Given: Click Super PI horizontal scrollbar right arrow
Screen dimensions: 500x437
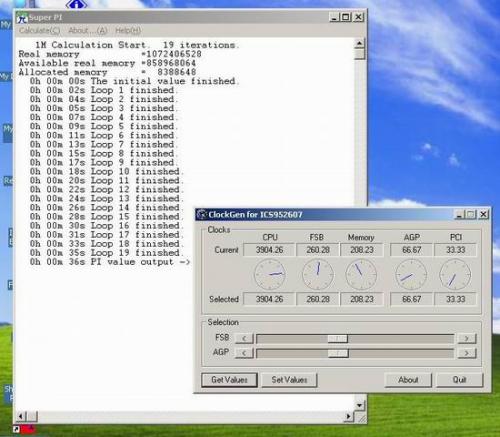Looking at the screenshot, I should (x=348, y=416).
